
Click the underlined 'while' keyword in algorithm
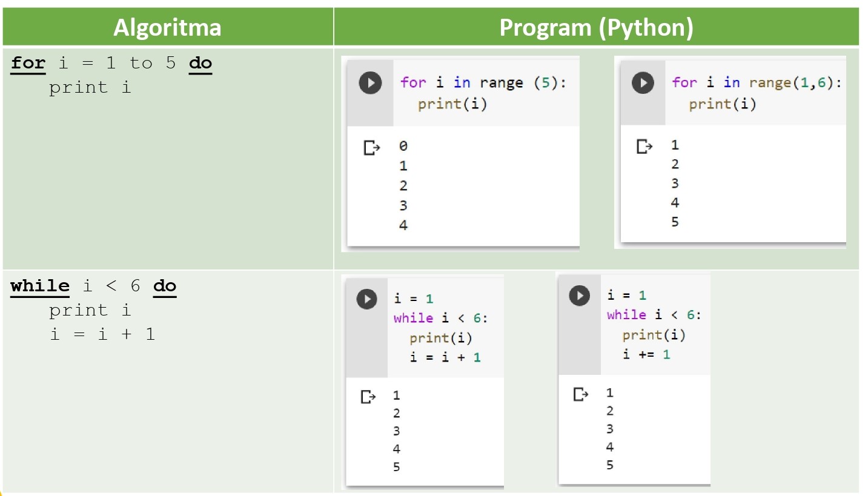coord(40,285)
